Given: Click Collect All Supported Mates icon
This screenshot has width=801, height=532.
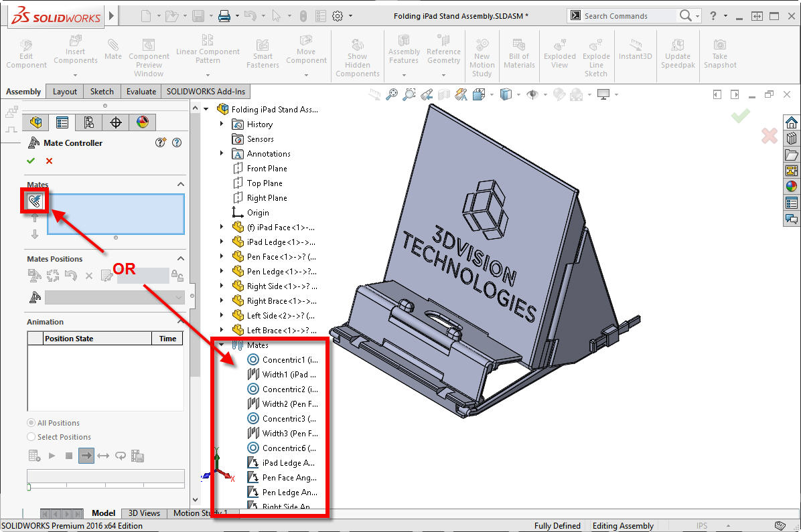Looking at the screenshot, I should [x=35, y=200].
